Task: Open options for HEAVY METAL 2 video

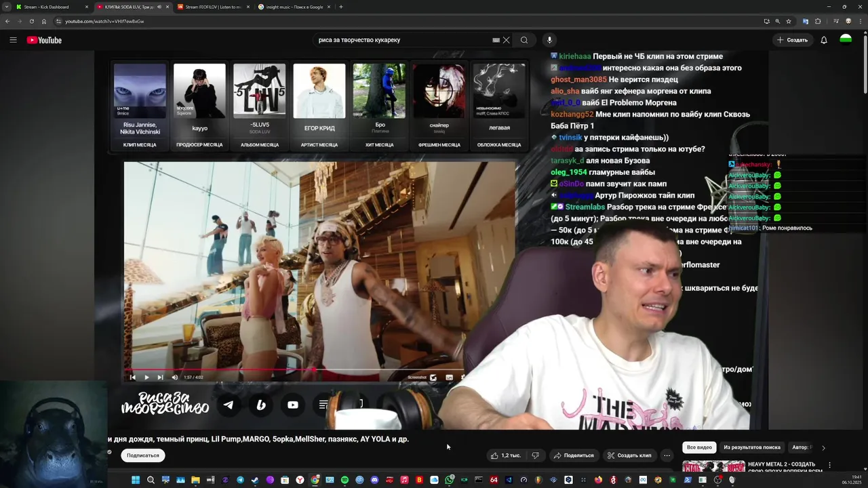Action: 829,465
